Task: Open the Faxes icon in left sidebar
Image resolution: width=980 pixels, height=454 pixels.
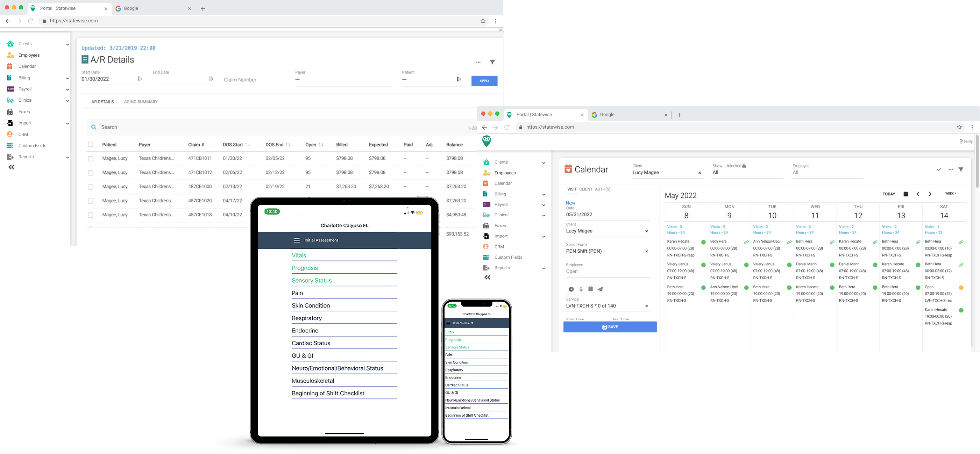Action: point(10,112)
